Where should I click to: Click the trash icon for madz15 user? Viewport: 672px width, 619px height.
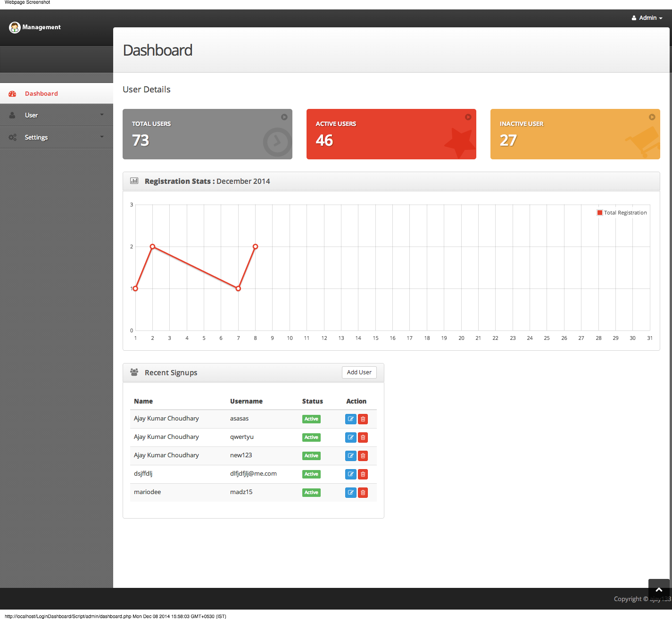(x=362, y=492)
